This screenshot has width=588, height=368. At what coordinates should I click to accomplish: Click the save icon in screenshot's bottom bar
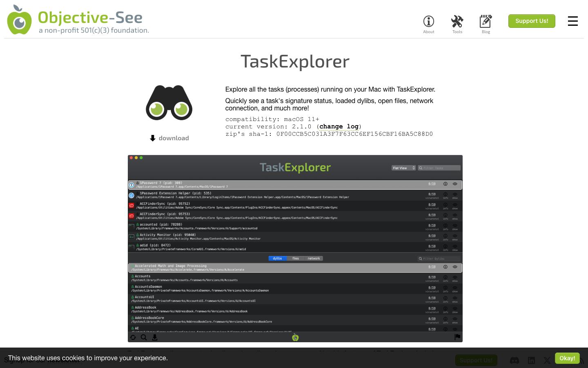point(155,337)
